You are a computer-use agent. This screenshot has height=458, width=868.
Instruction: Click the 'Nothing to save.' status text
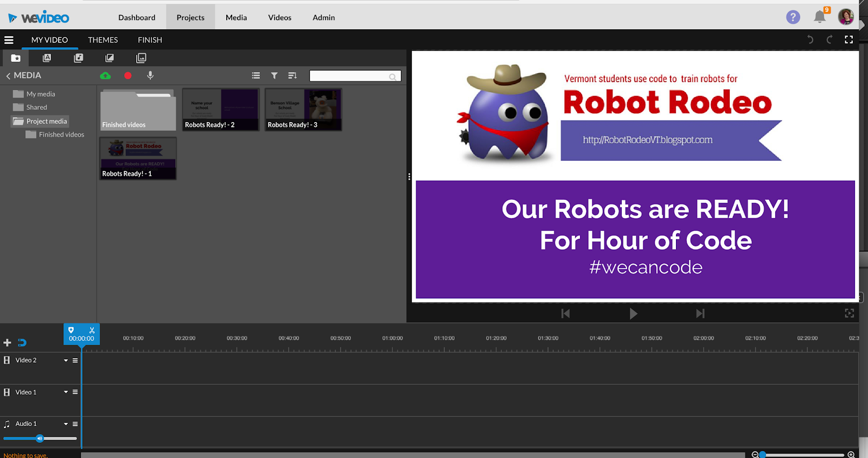point(25,455)
